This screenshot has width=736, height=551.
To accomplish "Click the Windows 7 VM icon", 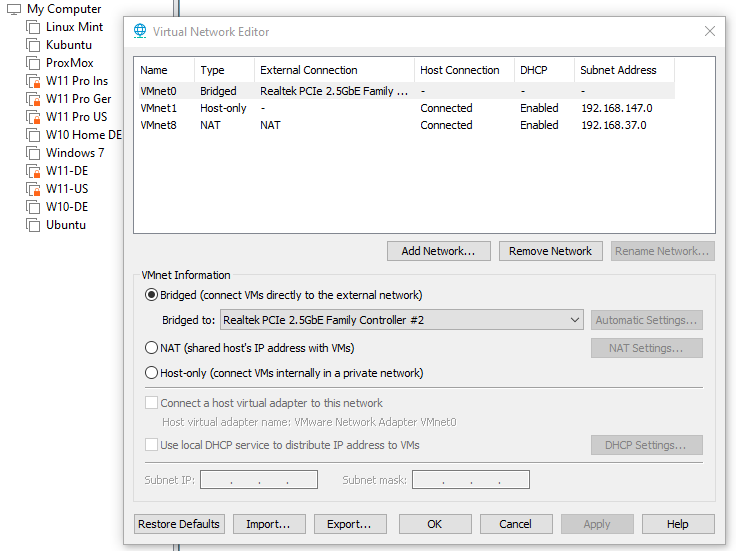I will pyautogui.click(x=33, y=153).
